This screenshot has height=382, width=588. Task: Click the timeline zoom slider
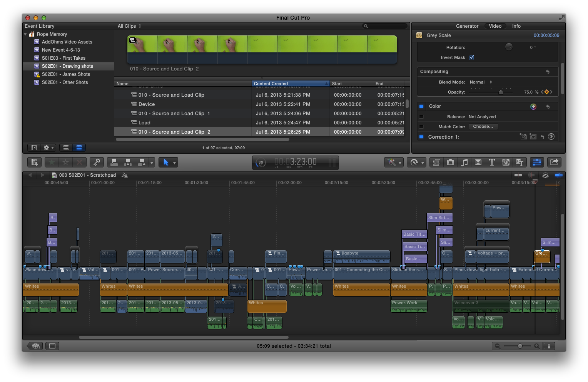[516, 346]
